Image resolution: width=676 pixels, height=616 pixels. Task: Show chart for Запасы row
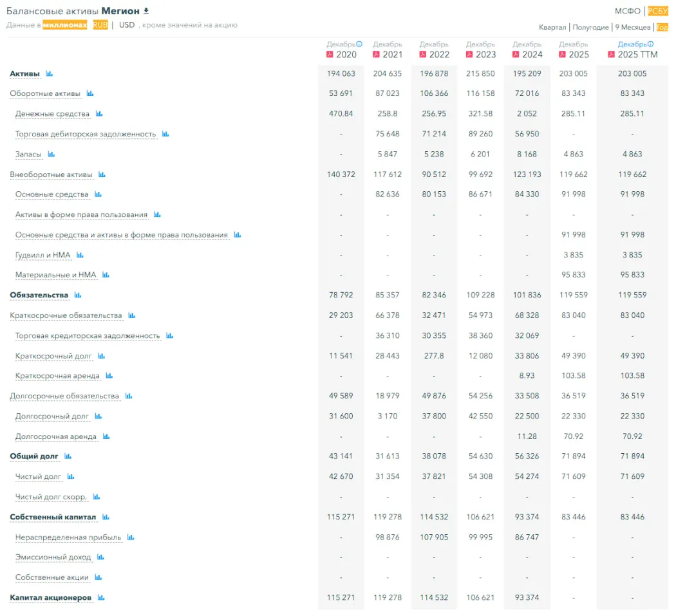(52, 154)
